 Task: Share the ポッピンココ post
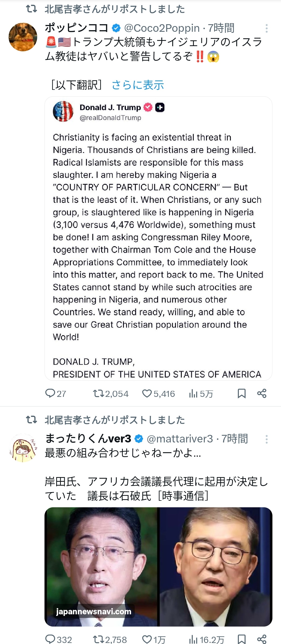coord(262,393)
